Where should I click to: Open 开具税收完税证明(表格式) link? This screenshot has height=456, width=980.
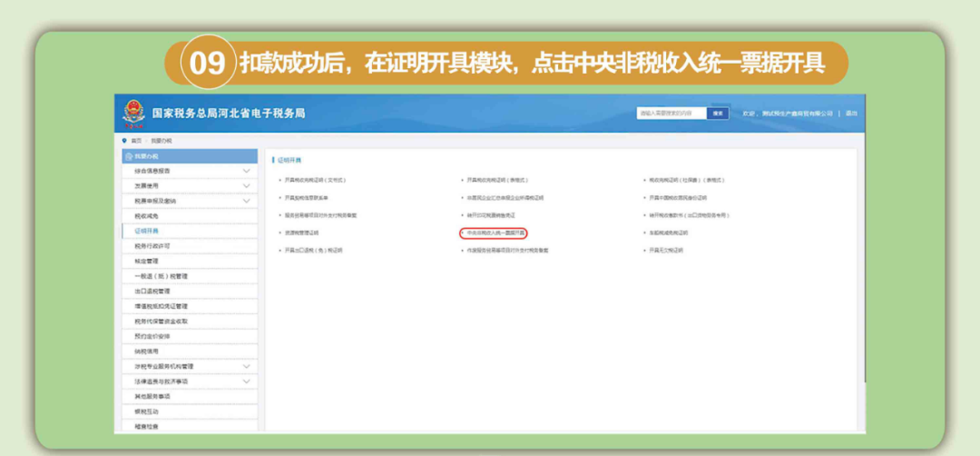[x=497, y=180]
